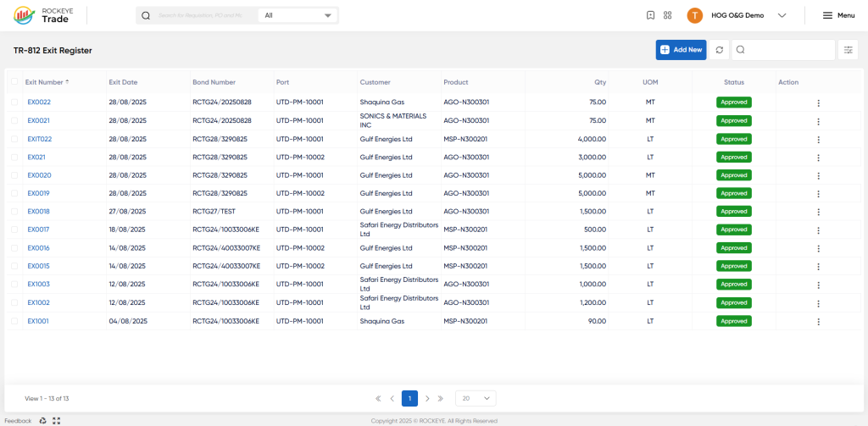Click the recycle icon beside Feedback

coord(42,420)
